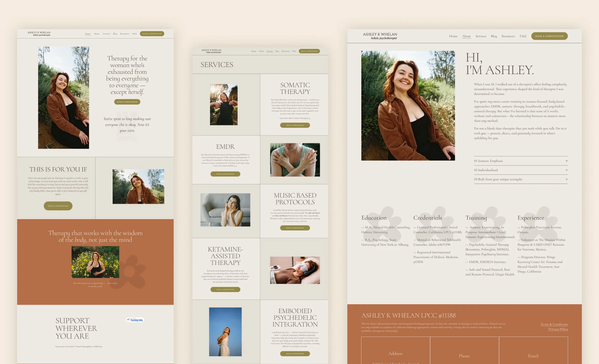Click BOOK A CONSULTATION in the About page header

coord(549,36)
